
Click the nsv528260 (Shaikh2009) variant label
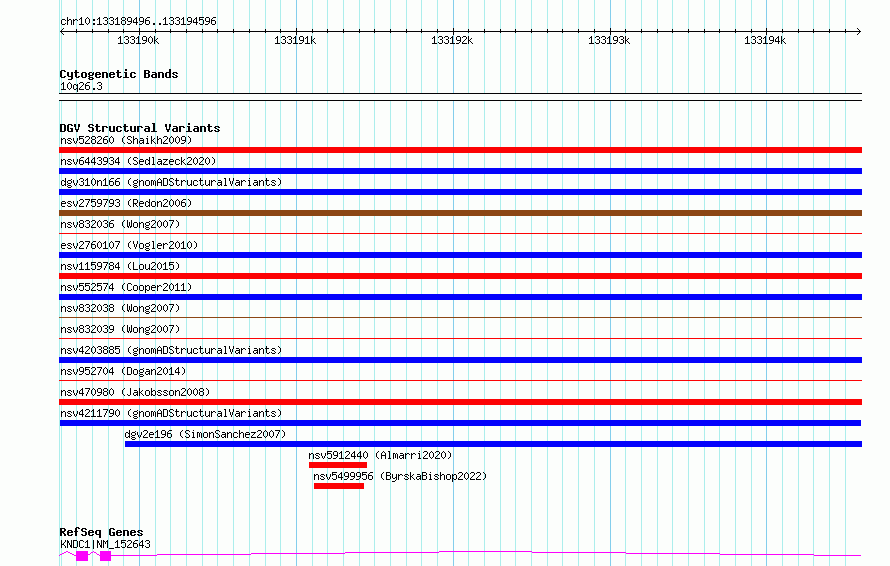coord(126,140)
